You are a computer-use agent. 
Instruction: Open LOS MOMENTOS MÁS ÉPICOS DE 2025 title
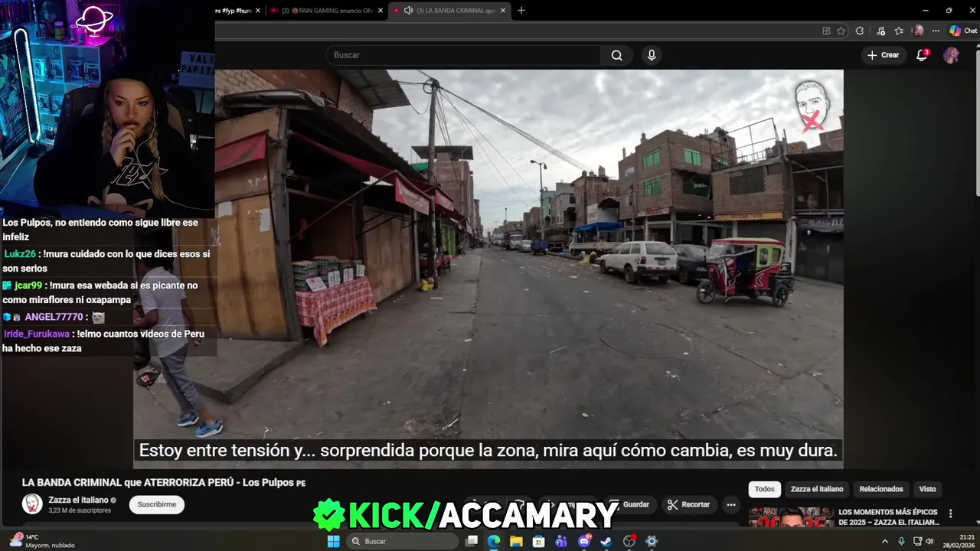click(x=888, y=517)
